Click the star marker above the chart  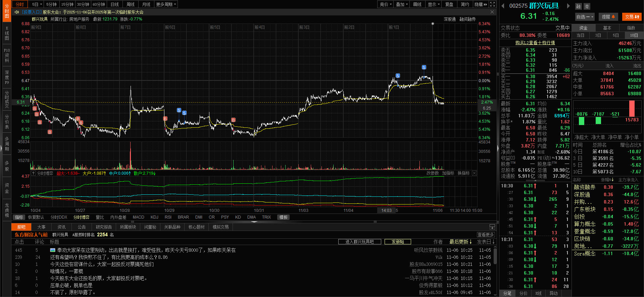coord(433,24)
